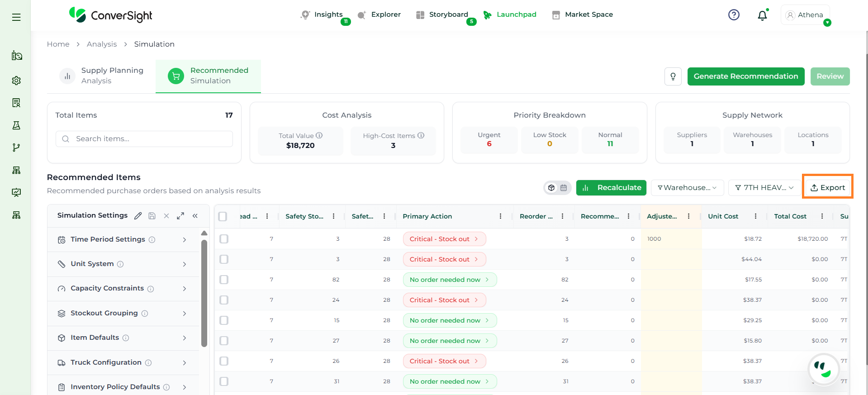
Task: Open the help question mark icon
Action: coord(734,15)
